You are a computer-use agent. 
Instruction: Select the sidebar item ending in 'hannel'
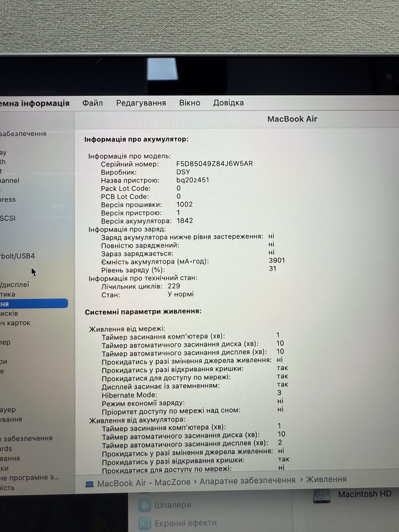pyautogui.click(x=10, y=180)
